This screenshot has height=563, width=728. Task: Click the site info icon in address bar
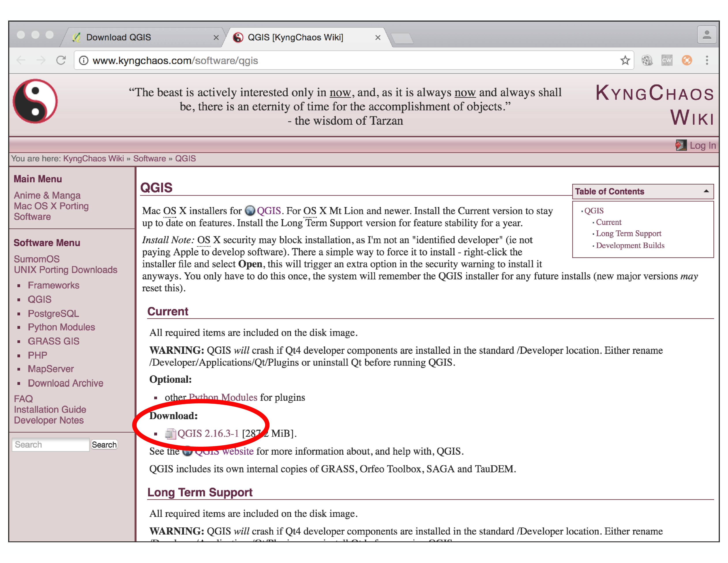pyautogui.click(x=84, y=60)
